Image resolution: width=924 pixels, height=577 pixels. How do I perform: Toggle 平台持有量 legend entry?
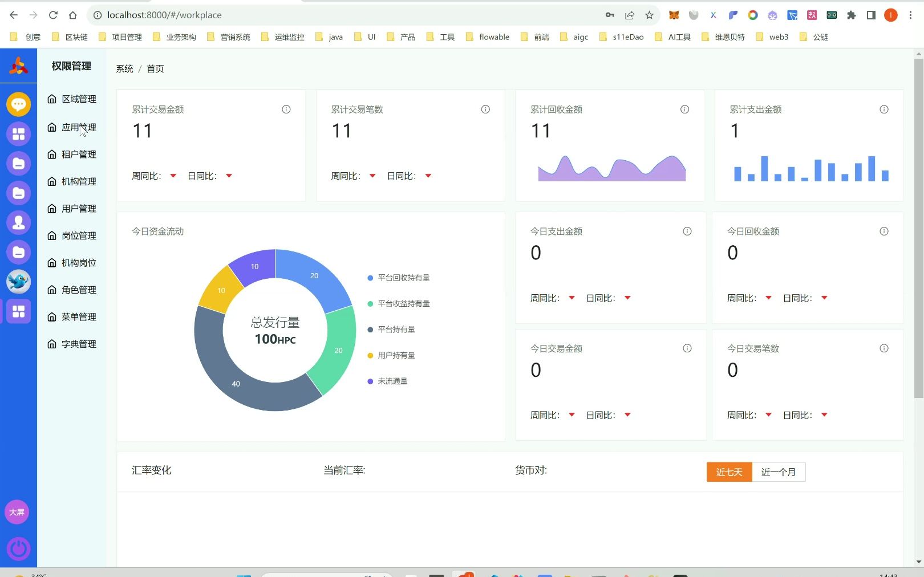[391, 330]
